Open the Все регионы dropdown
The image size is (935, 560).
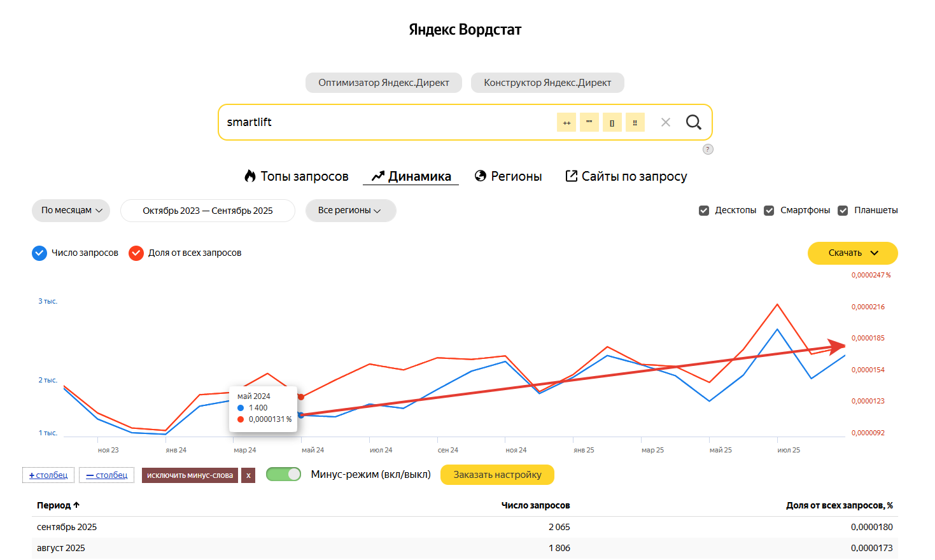pyautogui.click(x=350, y=211)
